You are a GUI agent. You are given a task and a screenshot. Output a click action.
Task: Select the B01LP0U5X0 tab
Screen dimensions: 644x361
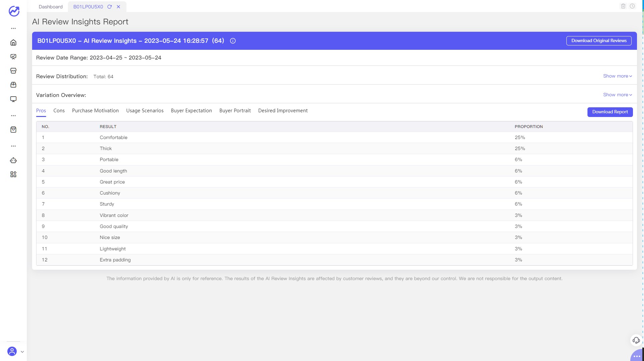coord(88,7)
